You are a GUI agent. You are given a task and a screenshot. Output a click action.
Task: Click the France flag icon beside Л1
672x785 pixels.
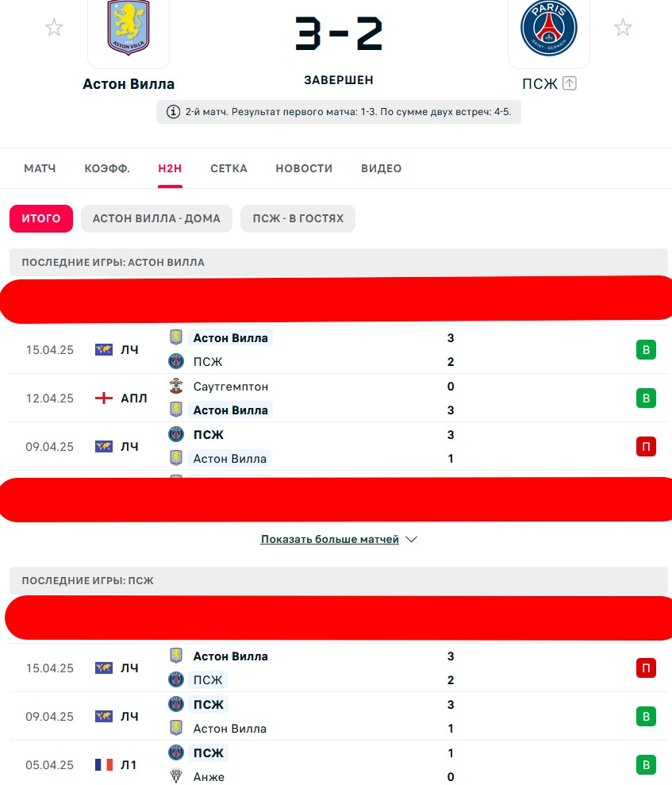(104, 765)
